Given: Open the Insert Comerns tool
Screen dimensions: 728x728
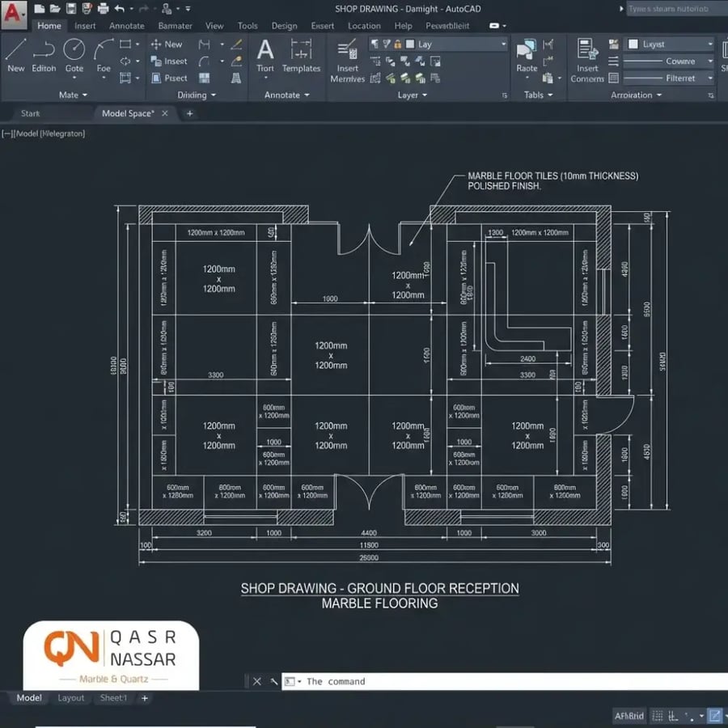Looking at the screenshot, I should tap(587, 61).
